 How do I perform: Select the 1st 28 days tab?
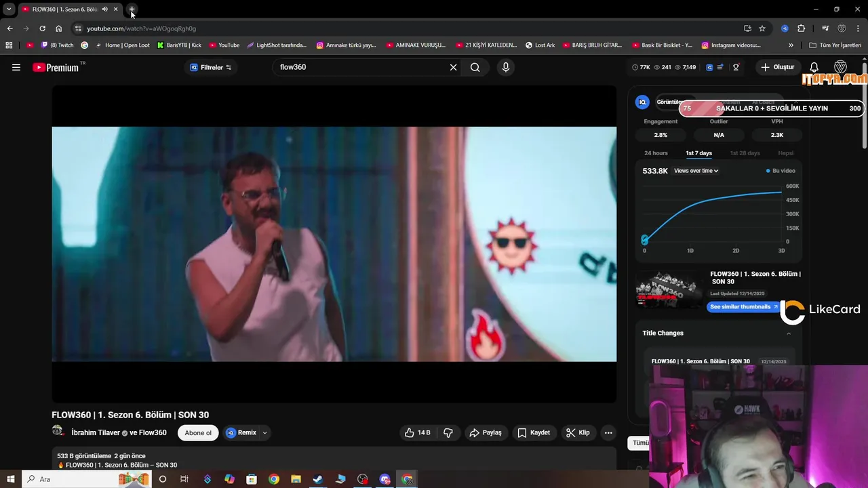tap(745, 153)
